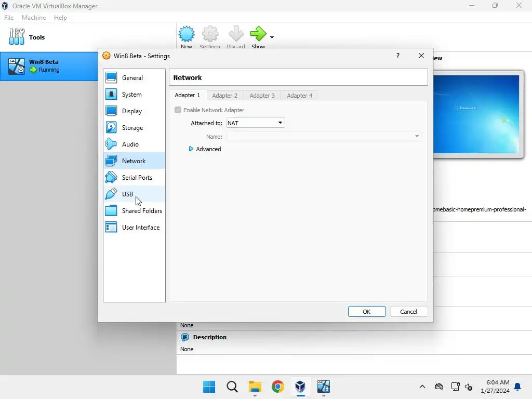Open the clock showing 6:04 AM

[x=495, y=387]
